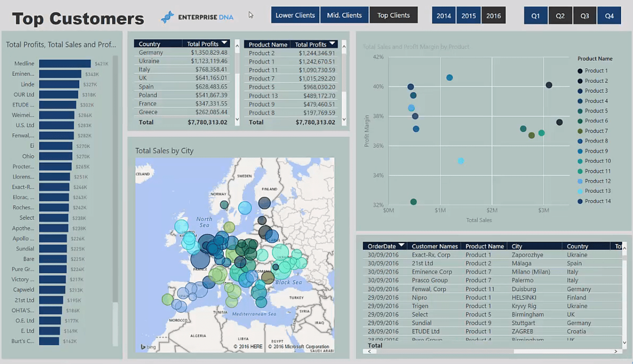Image resolution: width=633 pixels, height=364 pixels.
Task: Click the Sundial customer bar
Action: tap(53, 248)
